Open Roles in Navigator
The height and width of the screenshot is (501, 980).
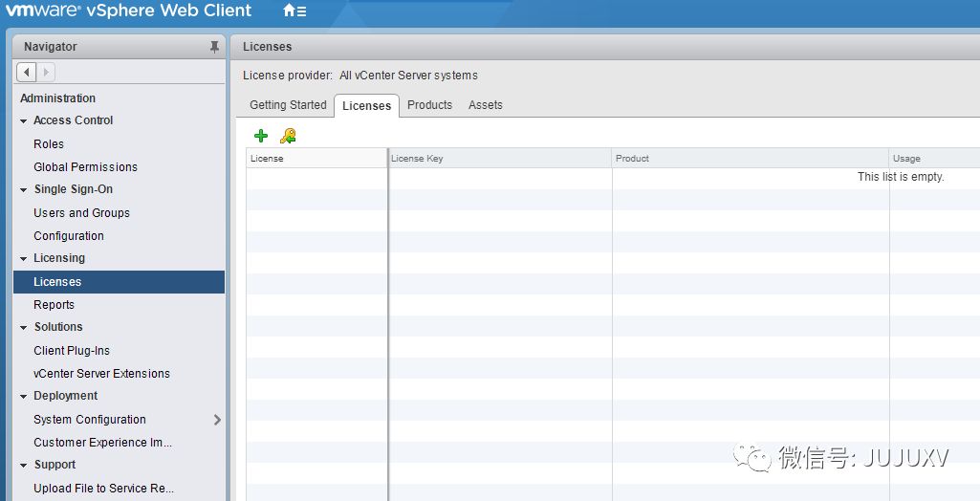[x=49, y=143]
